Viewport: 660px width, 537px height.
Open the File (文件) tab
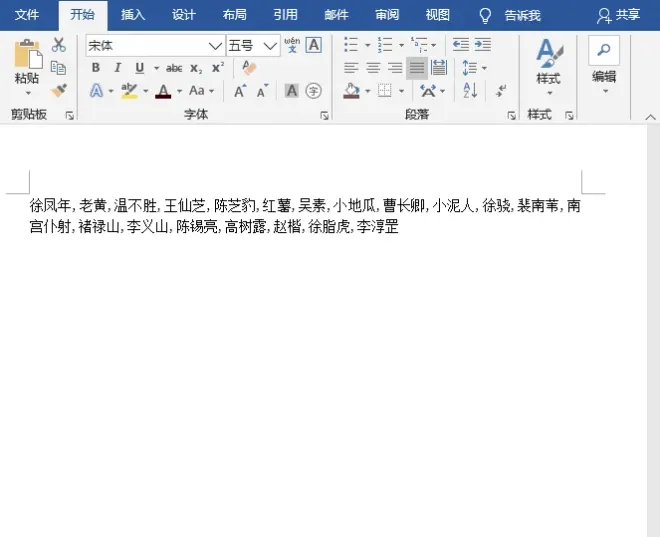(x=27, y=15)
